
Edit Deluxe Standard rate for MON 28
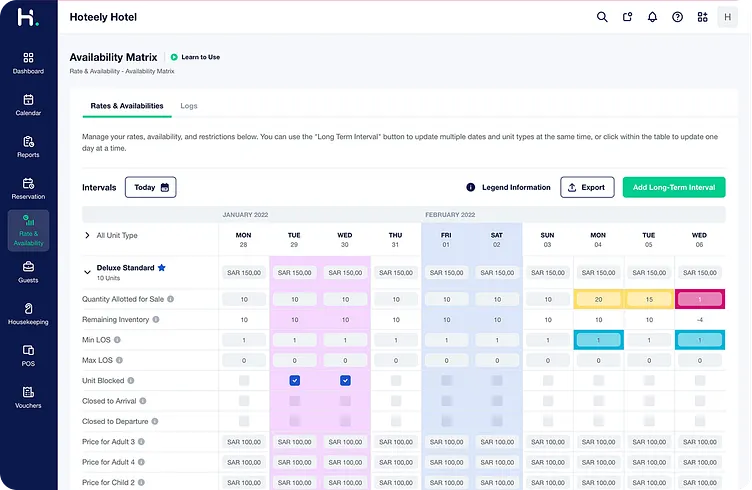point(244,272)
